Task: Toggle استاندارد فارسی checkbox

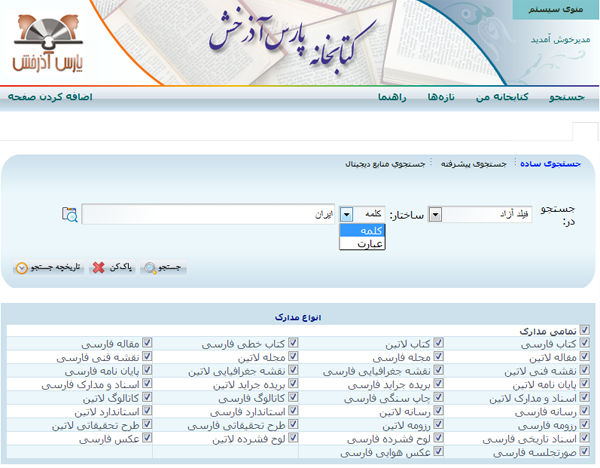Action: click(293, 411)
